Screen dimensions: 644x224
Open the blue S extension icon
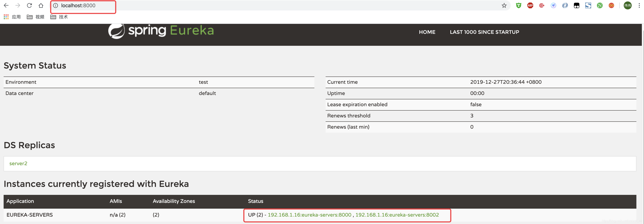588,5
